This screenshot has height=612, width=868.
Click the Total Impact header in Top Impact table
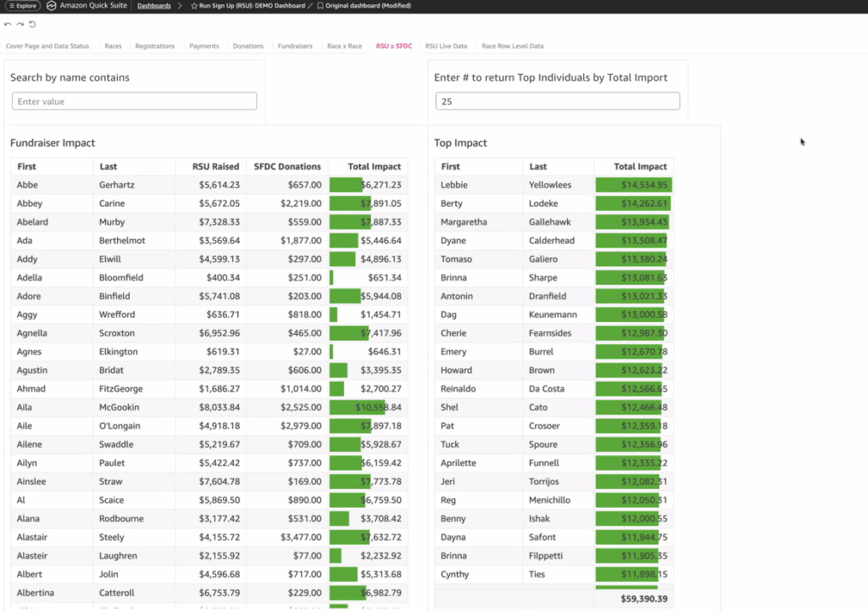[640, 167]
